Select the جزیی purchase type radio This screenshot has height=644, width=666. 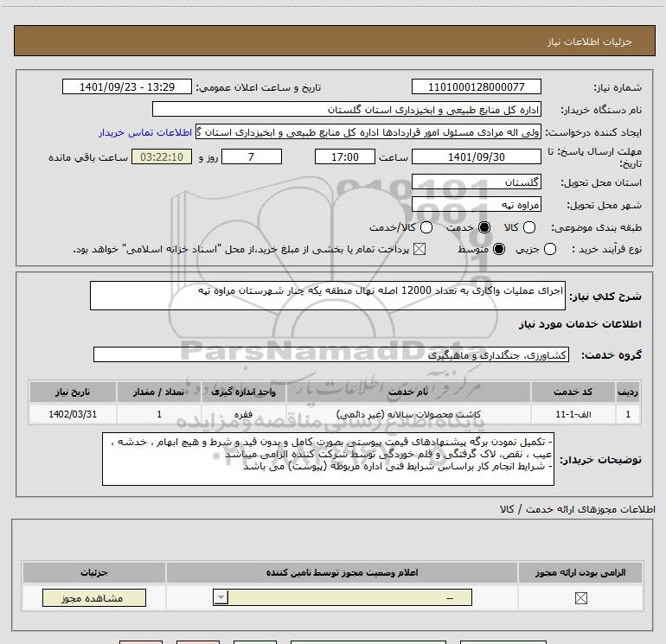click(x=550, y=249)
